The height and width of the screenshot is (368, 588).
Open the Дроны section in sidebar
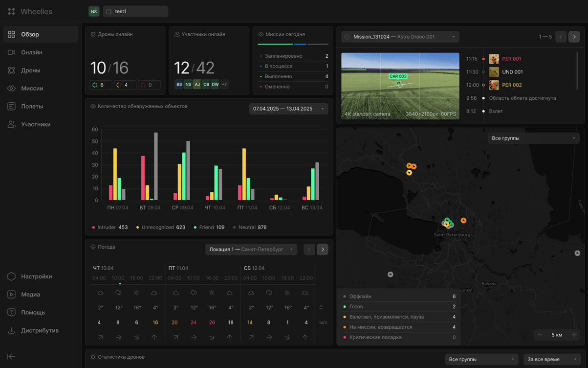[x=30, y=70]
